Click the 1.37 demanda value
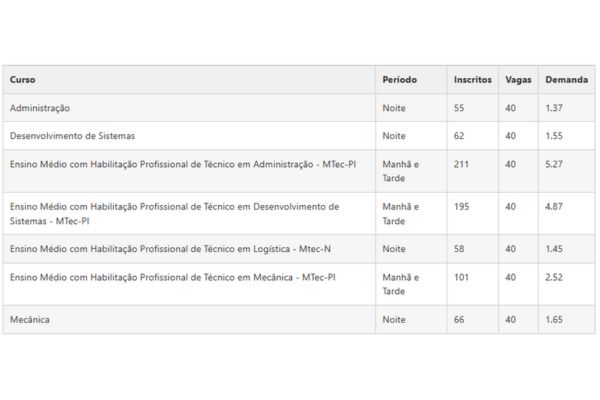The height and width of the screenshot is (400, 600). [554, 108]
